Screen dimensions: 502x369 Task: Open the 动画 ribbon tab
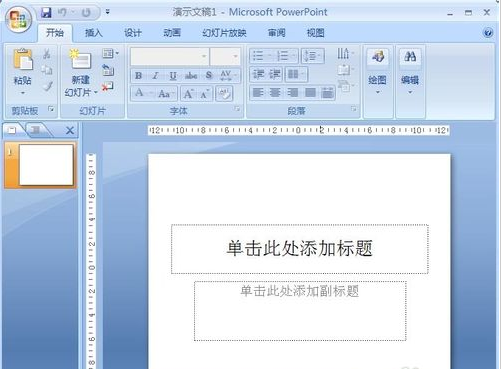tap(172, 33)
